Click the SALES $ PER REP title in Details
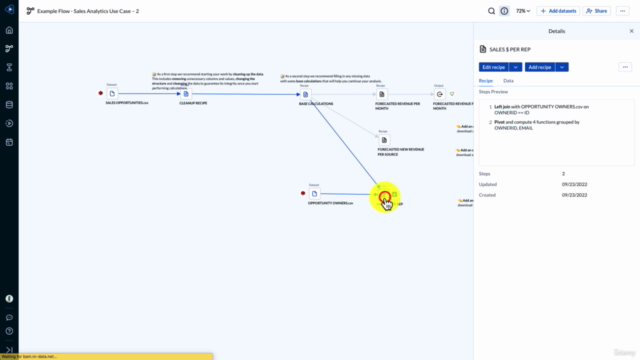Image resolution: width=640 pixels, height=360 pixels. [510, 49]
